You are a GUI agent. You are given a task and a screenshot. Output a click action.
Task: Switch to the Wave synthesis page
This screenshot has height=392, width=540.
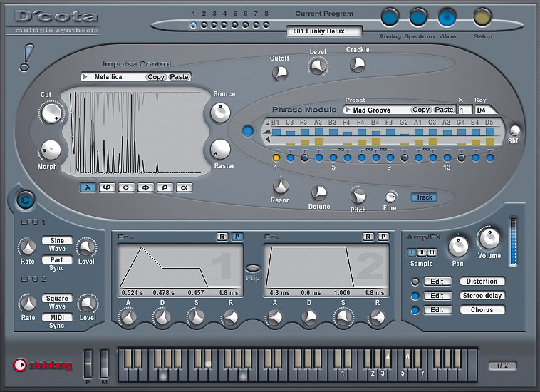(x=447, y=17)
